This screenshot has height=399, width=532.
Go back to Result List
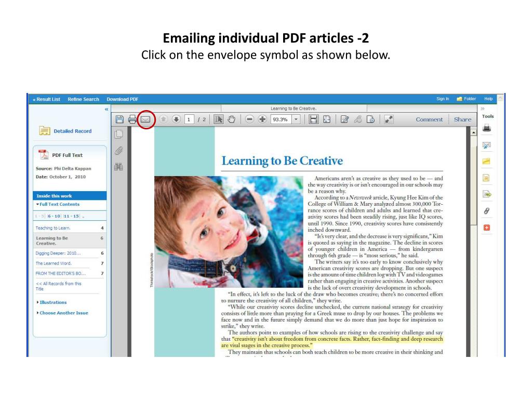pos(46,99)
